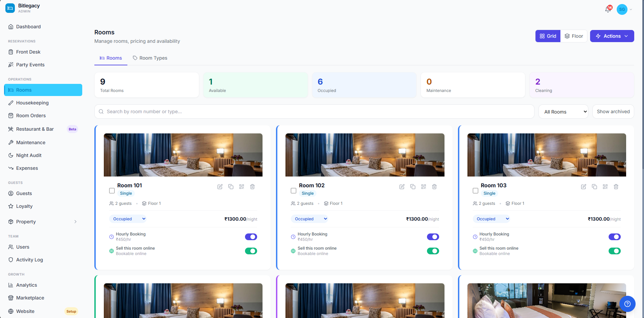Open Dashboard from sidebar
644x318 pixels.
43,27
